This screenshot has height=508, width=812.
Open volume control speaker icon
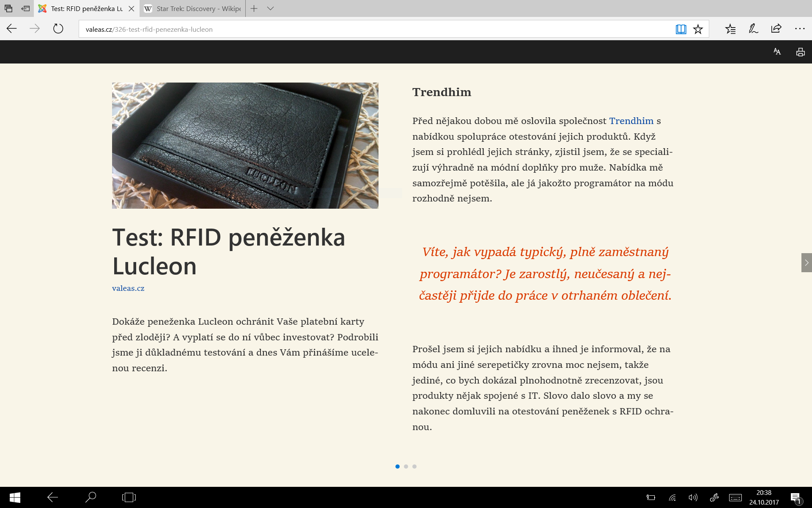tap(693, 498)
